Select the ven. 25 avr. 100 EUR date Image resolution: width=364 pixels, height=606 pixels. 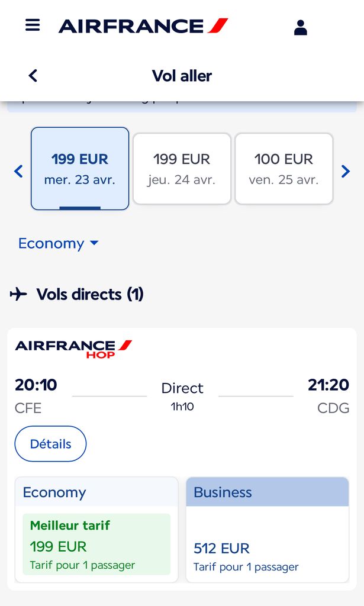click(284, 169)
